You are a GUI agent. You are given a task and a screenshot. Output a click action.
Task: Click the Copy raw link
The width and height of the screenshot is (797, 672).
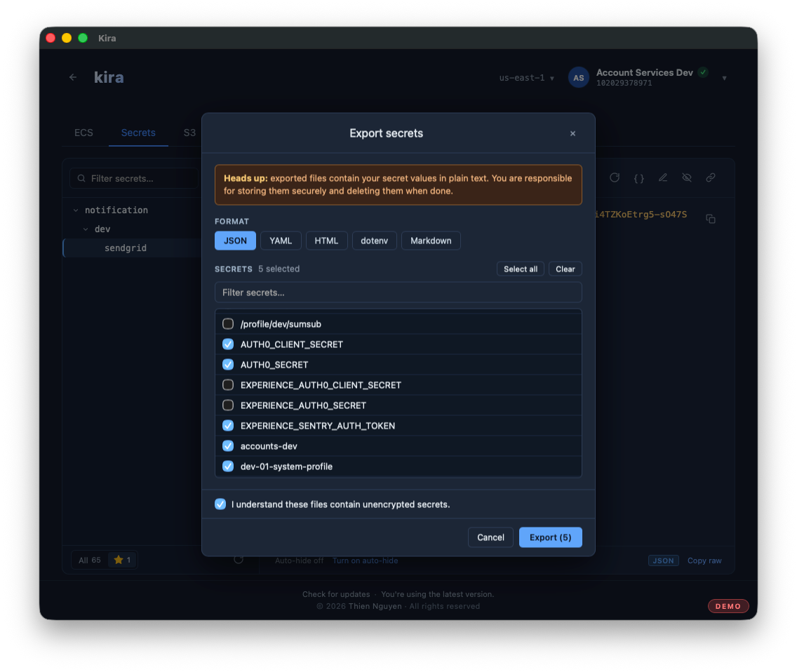click(x=704, y=560)
